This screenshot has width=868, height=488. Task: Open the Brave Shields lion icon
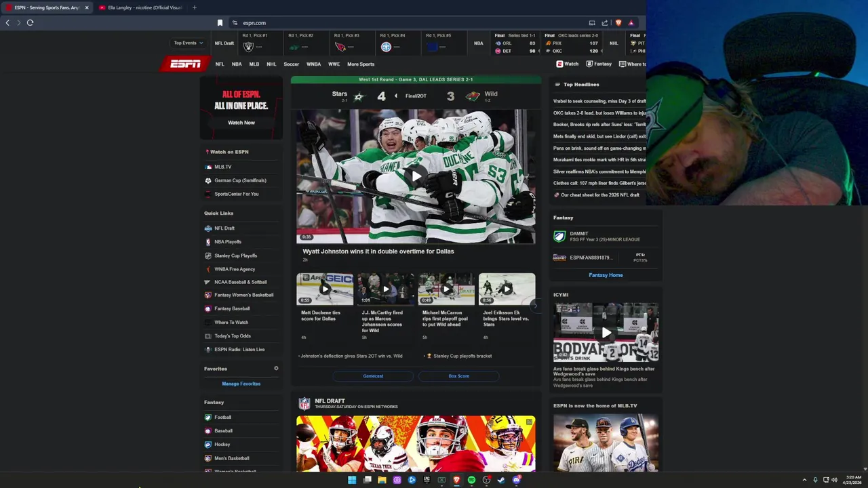618,23
